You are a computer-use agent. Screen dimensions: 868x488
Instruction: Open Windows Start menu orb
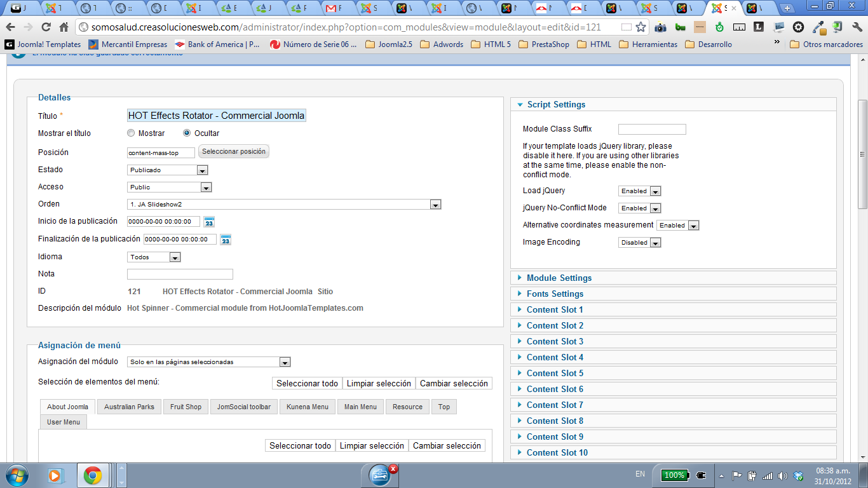pyautogui.click(x=16, y=475)
